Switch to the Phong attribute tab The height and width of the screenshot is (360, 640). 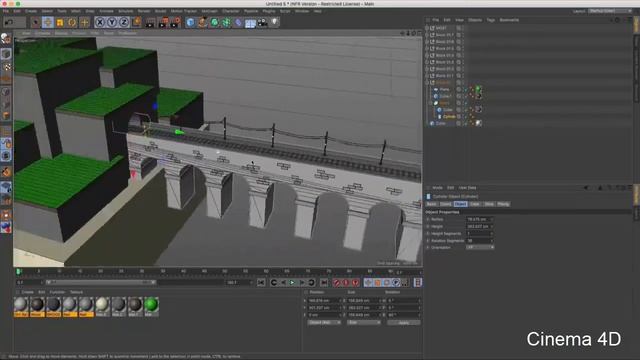(x=503, y=204)
